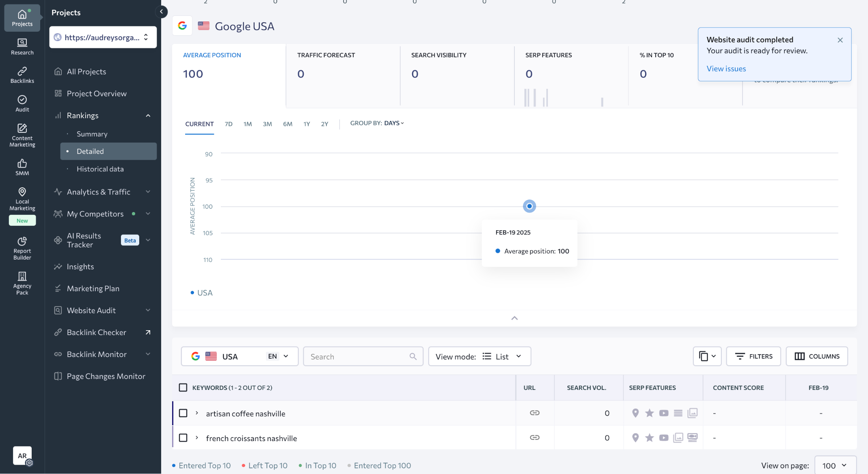Click the View issues link
868x474 pixels.
pos(726,68)
